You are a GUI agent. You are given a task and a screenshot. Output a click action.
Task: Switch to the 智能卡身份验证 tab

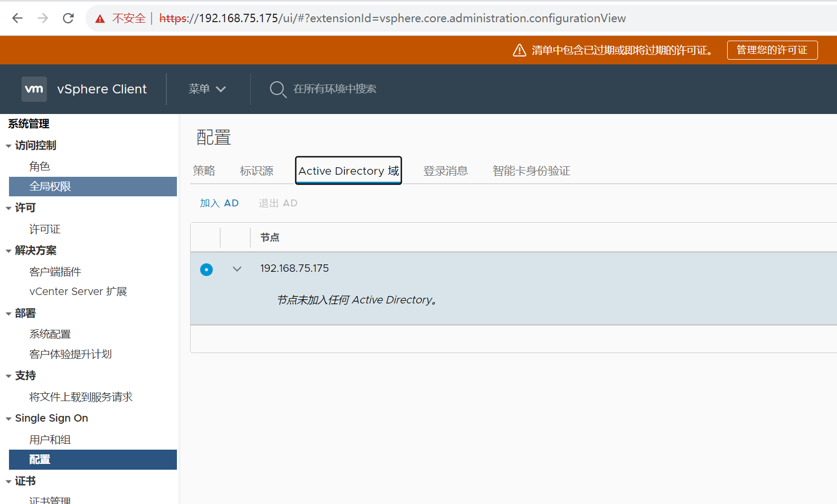[x=531, y=170]
